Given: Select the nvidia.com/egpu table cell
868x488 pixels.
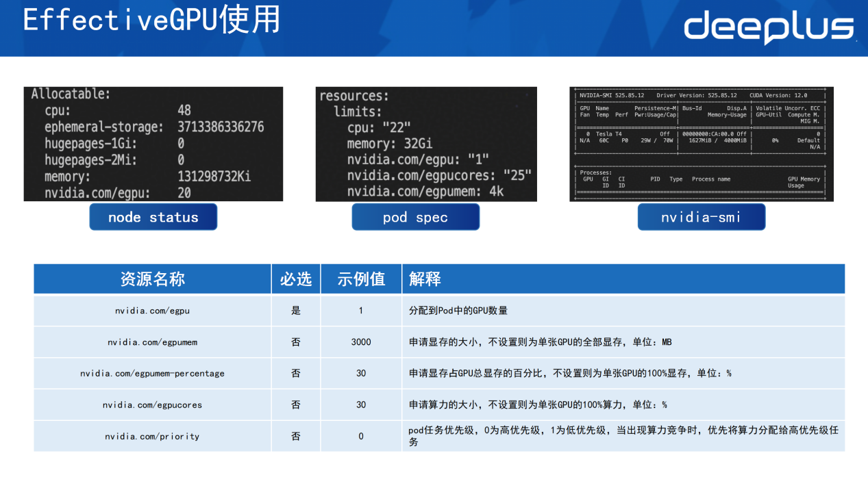Looking at the screenshot, I should [x=152, y=311].
